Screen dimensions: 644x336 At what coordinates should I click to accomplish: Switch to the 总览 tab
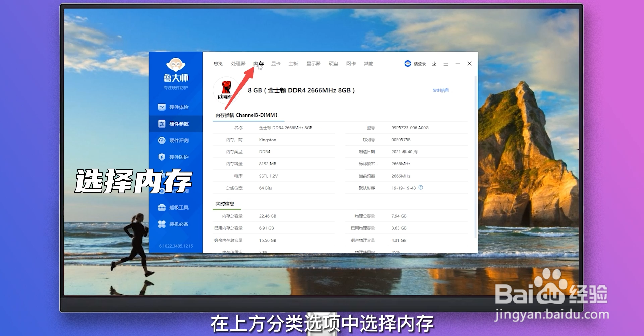pyautogui.click(x=218, y=63)
